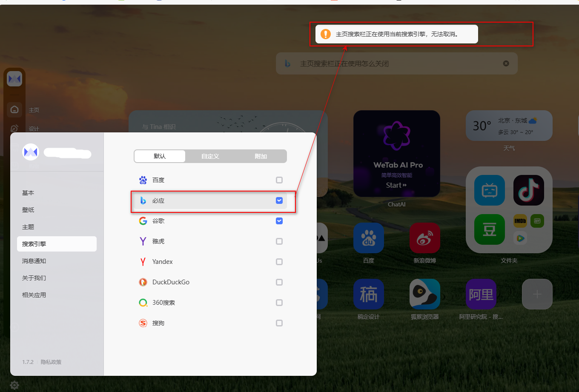Click the 与 Tina 相识 clock widget
Image resolution: width=579 pixels, height=392 pixels.
pyautogui.click(x=228, y=122)
